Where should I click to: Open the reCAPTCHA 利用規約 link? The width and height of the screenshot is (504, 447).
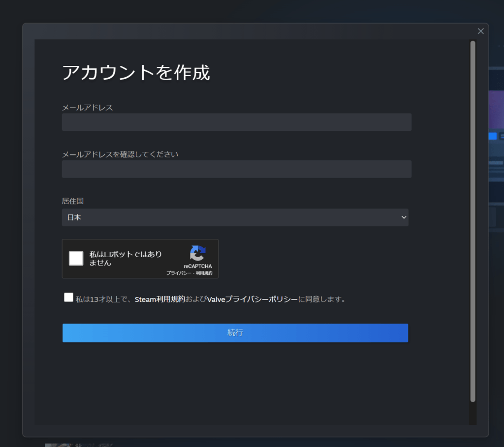click(204, 273)
